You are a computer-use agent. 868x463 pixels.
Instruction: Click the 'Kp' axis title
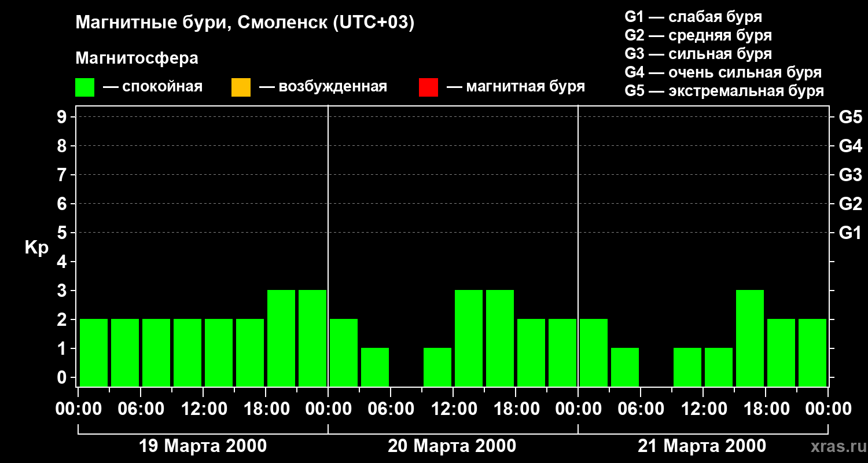[36, 247]
